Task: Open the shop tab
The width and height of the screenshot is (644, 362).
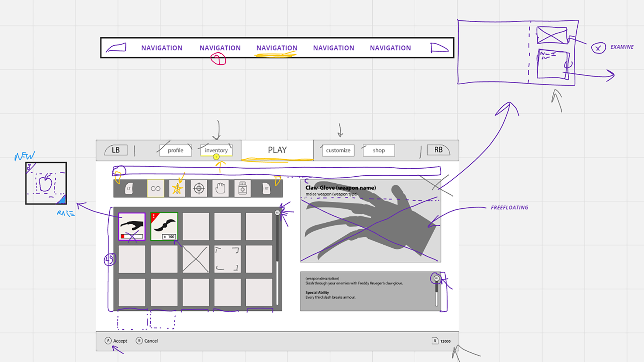Action: [379, 150]
